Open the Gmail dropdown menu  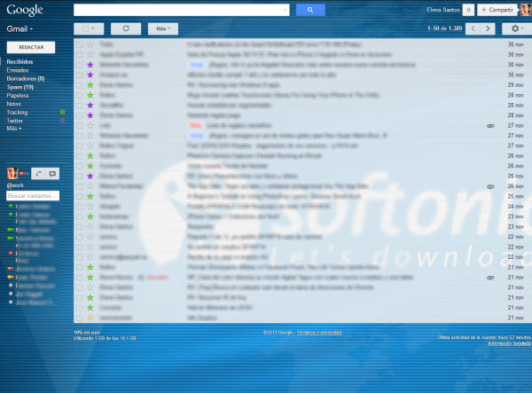click(20, 29)
